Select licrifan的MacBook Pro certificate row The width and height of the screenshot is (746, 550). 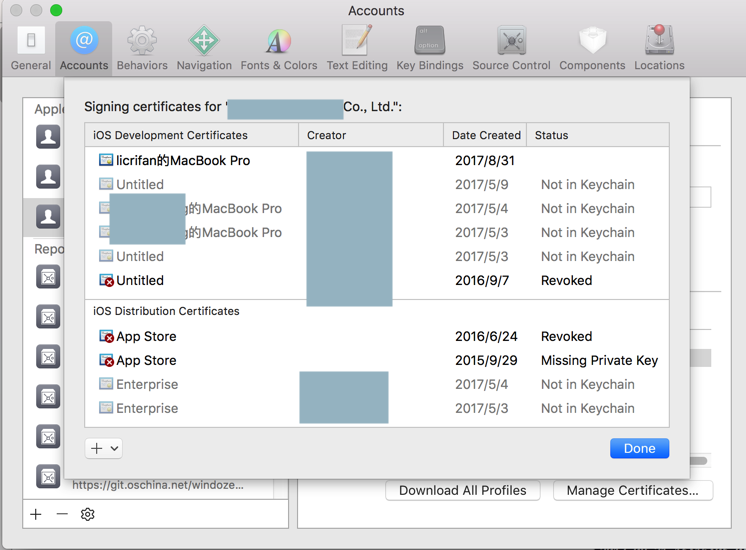[183, 161]
